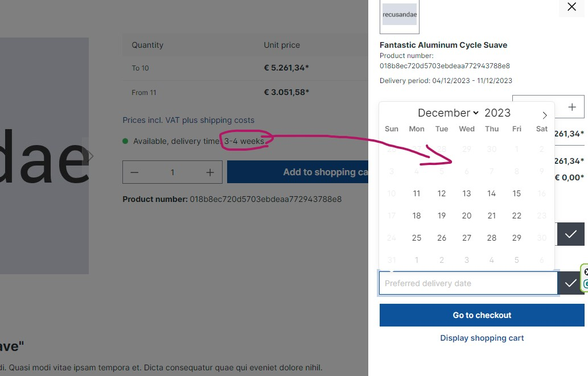Pick December 20 as delivery date
Screen dimensions: 588x376
point(466,216)
